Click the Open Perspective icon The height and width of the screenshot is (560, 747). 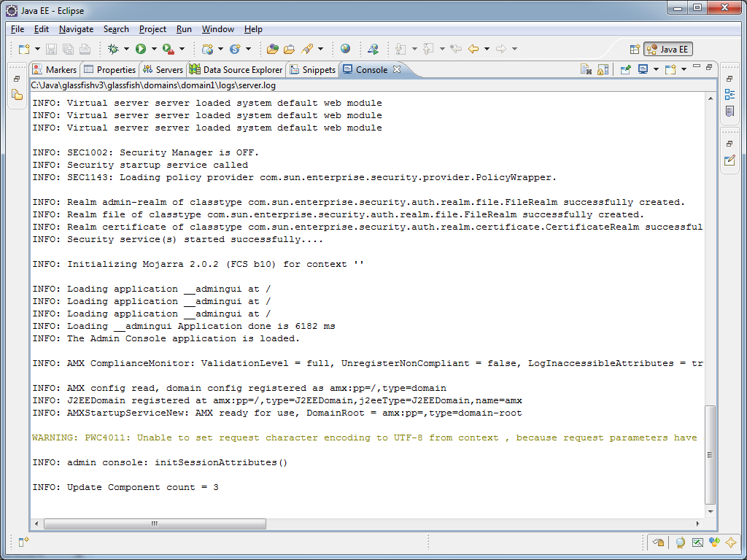point(635,49)
